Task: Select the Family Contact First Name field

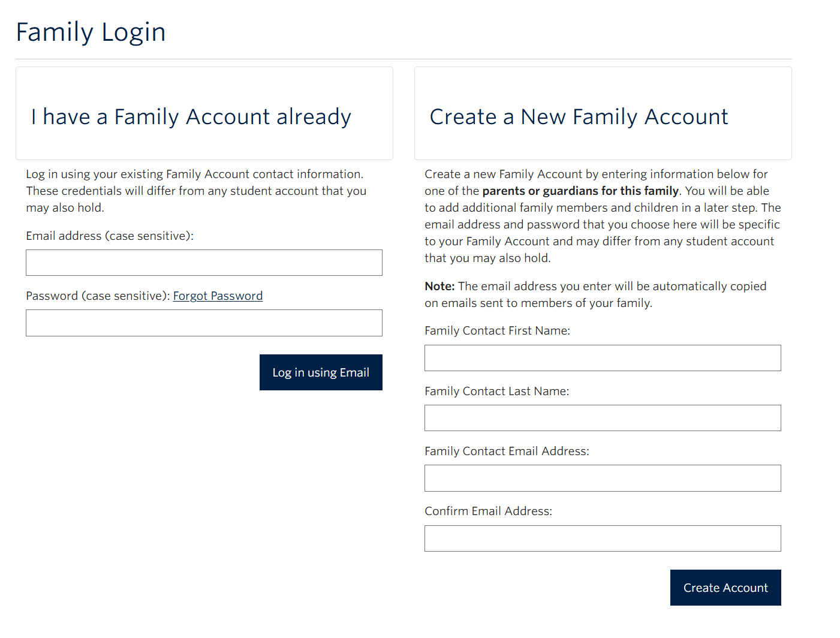Action: (x=602, y=358)
